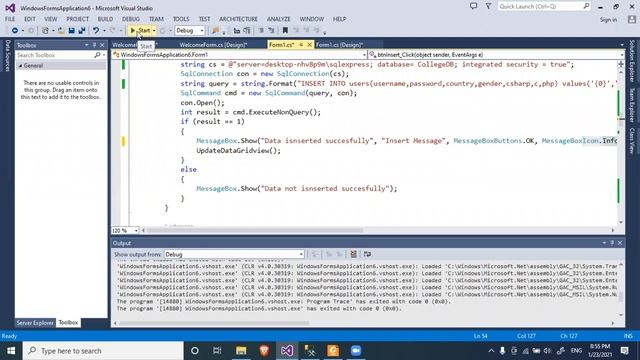Click the Output panel horizontal scrollbar thumb
Viewport: 640px width, 360px height.
click(x=214, y=323)
